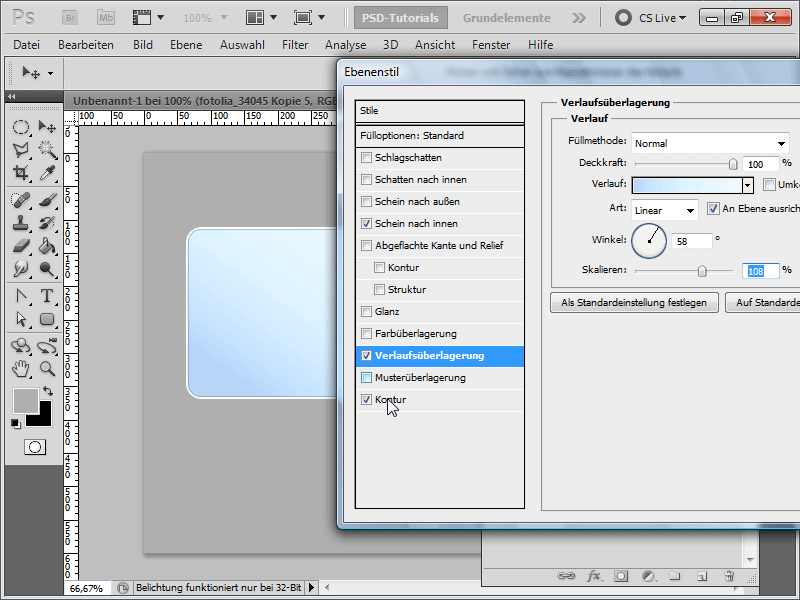Select the Pen tool
Image resolution: width=800 pixels, height=600 pixels.
(x=20, y=296)
